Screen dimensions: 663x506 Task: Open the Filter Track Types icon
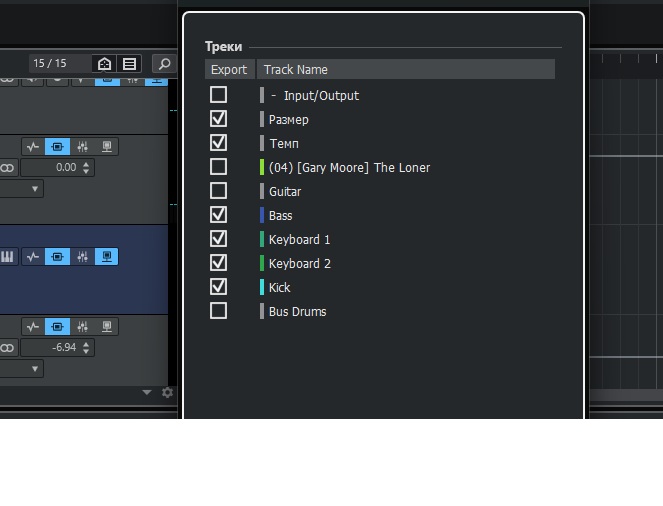tap(104, 64)
